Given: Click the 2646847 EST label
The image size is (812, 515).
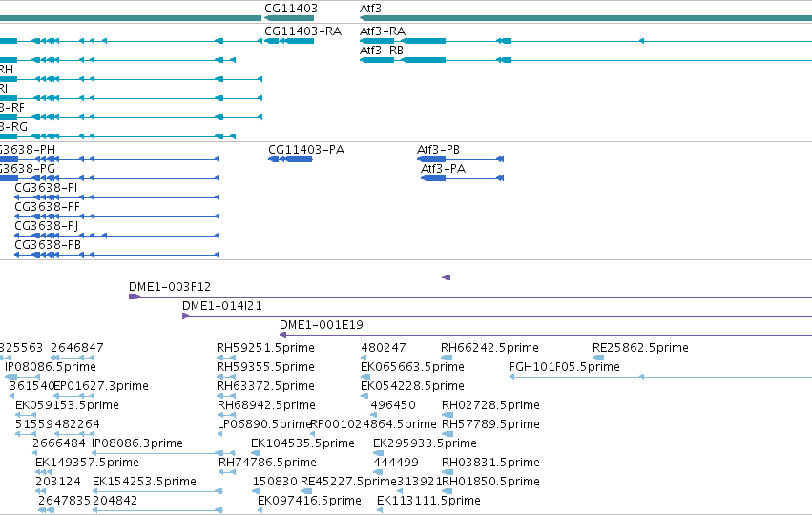Looking at the screenshot, I should [x=76, y=348].
